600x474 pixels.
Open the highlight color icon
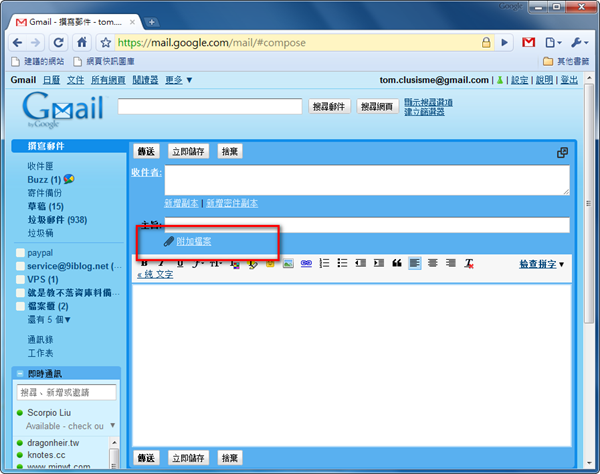252,264
